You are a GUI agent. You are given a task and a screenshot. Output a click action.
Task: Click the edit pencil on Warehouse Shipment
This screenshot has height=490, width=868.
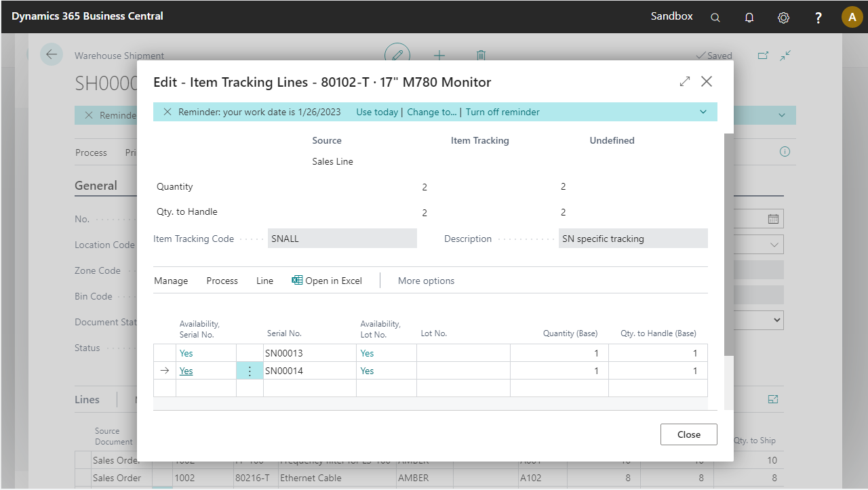tap(397, 55)
